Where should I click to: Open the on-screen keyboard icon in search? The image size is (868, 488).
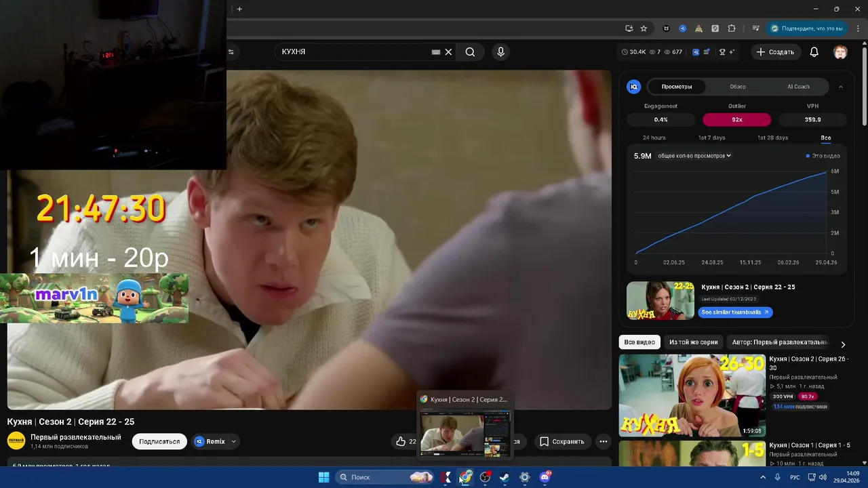(x=436, y=52)
